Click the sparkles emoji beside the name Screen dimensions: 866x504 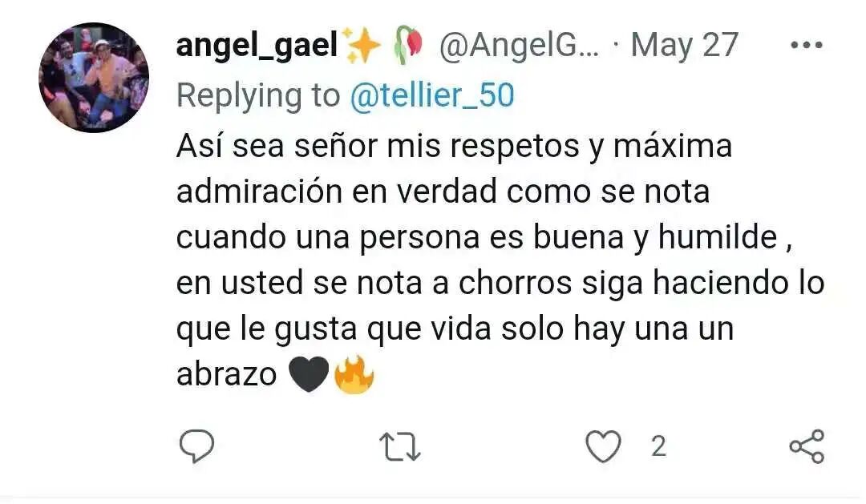pos(361,45)
